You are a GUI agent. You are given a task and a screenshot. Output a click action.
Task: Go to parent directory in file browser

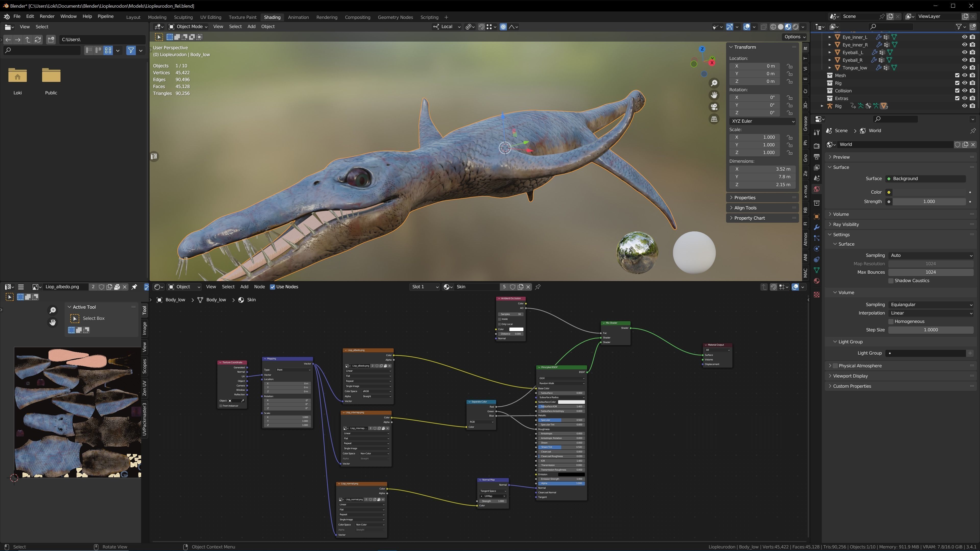click(28, 40)
